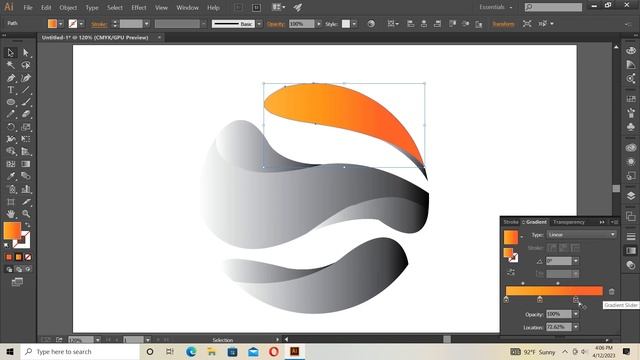Viewport: 640px width, 360px height.
Task: Select the Gradient tool in toolbox
Action: pos(26,164)
